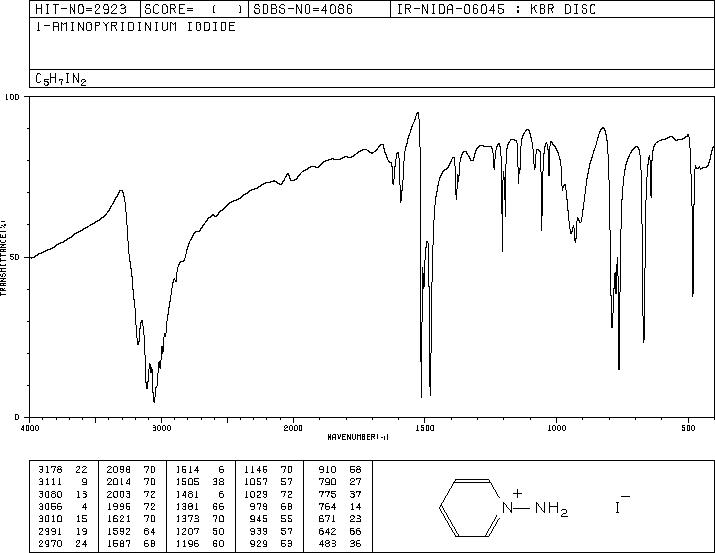715x553 pixels.
Task: Click the 50 label on the transmittance axis
Action: (16, 257)
